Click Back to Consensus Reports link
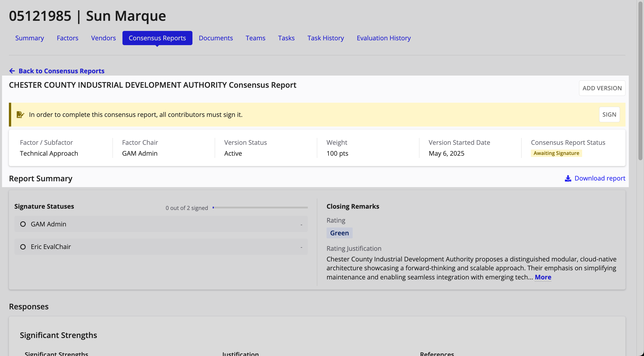Screen dimensions: 644x356 click(x=61, y=71)
